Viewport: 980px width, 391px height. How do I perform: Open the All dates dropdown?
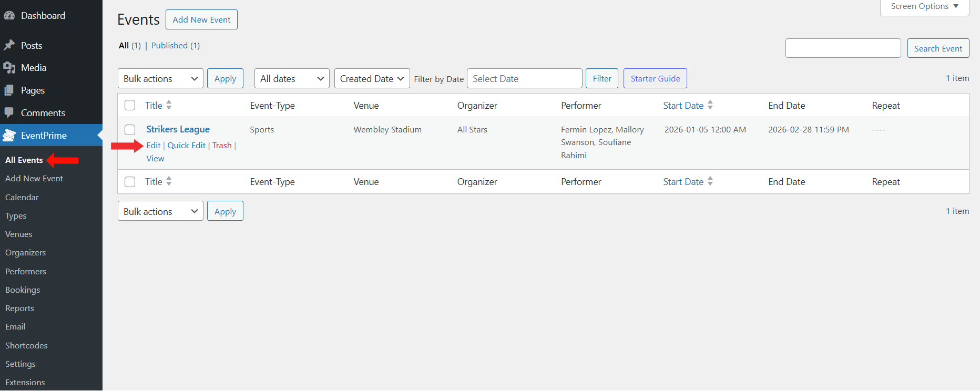click(292, 79)
